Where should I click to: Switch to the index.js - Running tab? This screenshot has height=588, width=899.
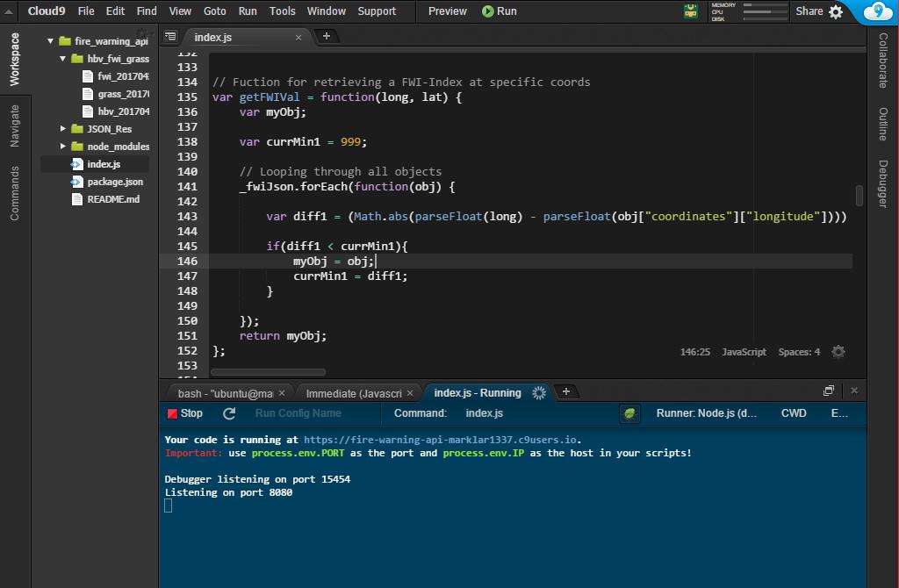coord(477,392)
